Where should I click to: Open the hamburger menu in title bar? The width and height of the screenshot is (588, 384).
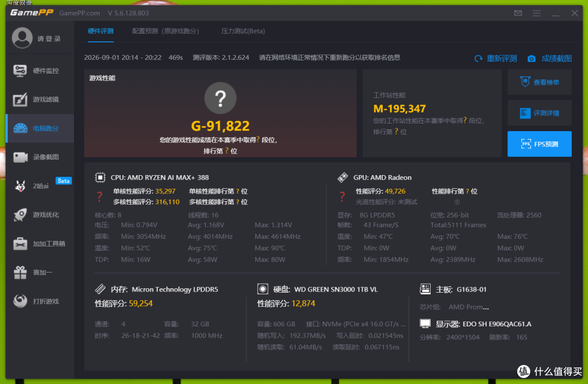[537, 13]
